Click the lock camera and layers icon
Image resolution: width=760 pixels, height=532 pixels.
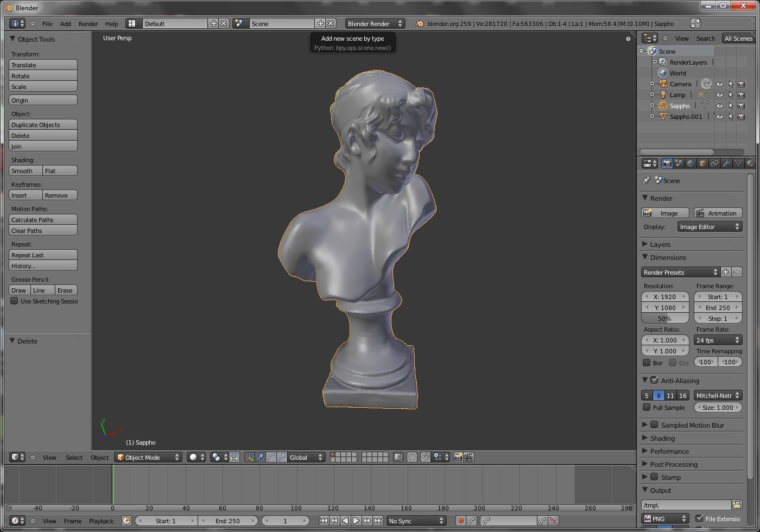point(398,457)
